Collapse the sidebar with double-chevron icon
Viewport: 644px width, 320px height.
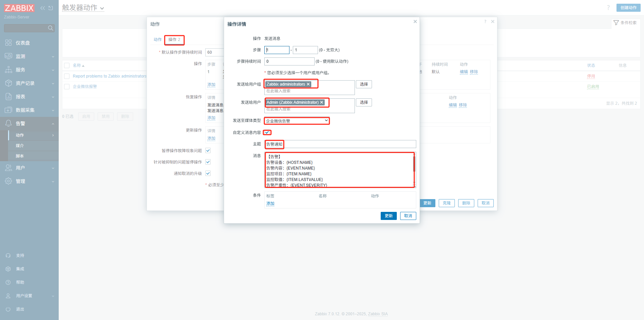tap(43, 8)
